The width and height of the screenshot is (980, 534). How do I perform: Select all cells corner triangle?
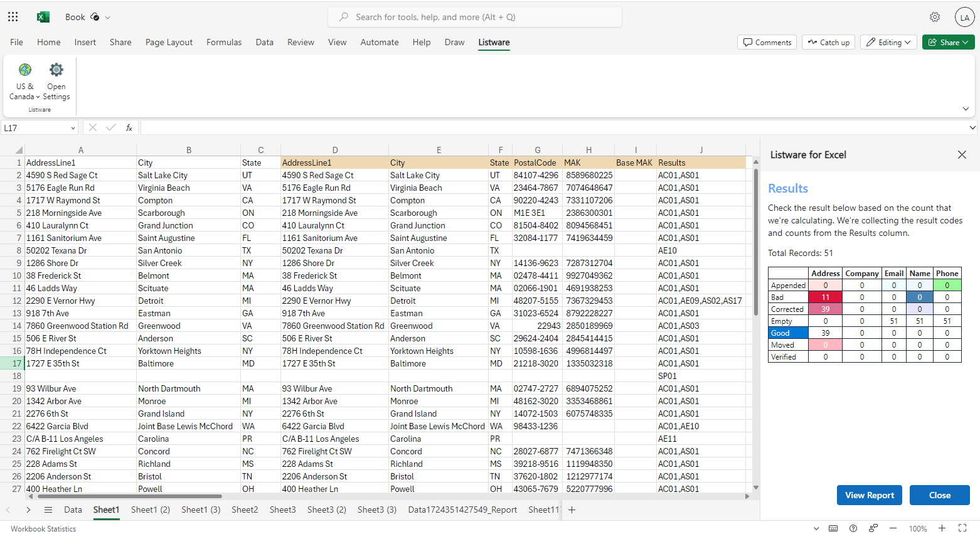pos(19,150)
